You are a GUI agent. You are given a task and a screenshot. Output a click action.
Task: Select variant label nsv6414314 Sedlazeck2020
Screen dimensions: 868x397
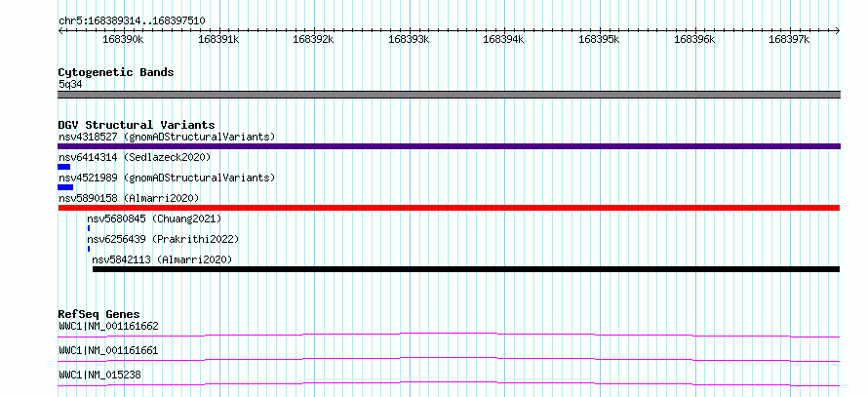135,157
